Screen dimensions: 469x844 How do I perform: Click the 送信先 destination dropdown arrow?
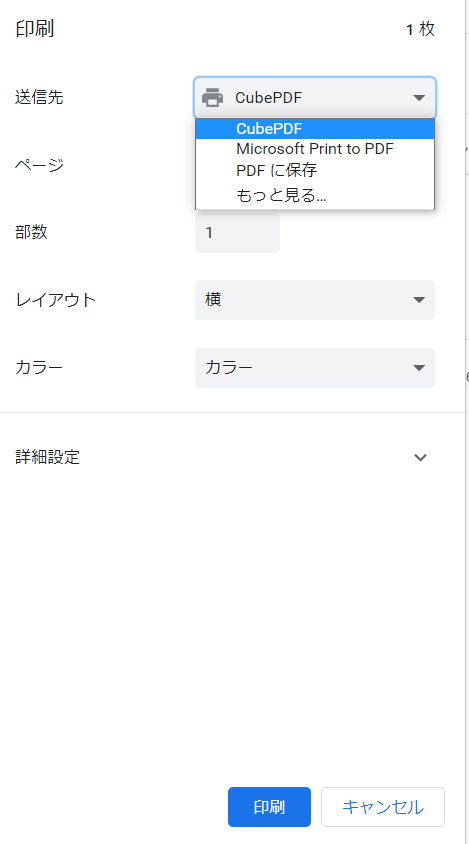419,98
